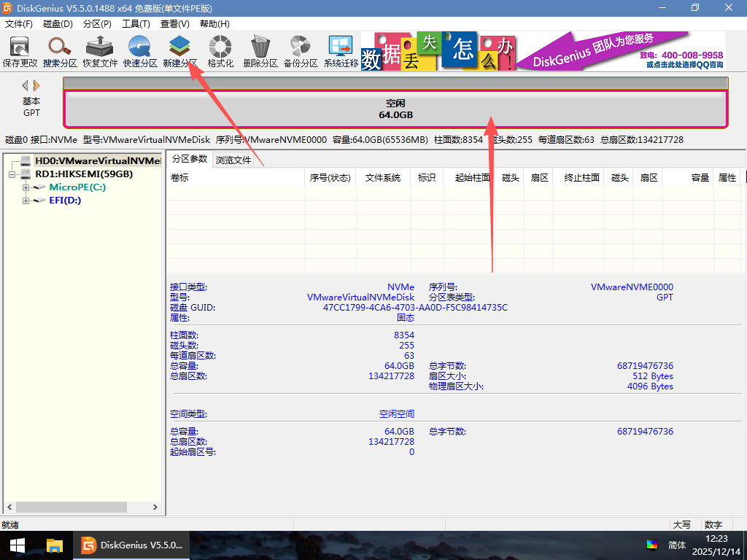Image resolution: width=747 pixels, height=560 pixels.
Task: Expand the EFI(D:) tree node
Action: [26, 201]
